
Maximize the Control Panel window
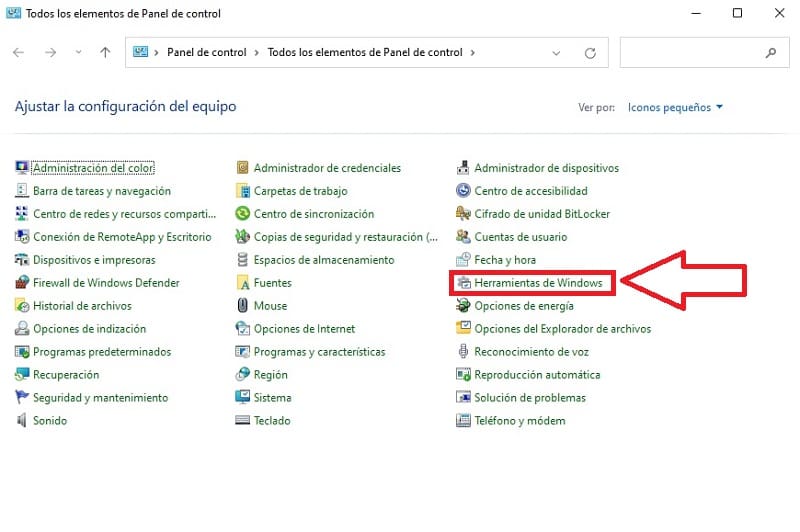pos(737,13)
